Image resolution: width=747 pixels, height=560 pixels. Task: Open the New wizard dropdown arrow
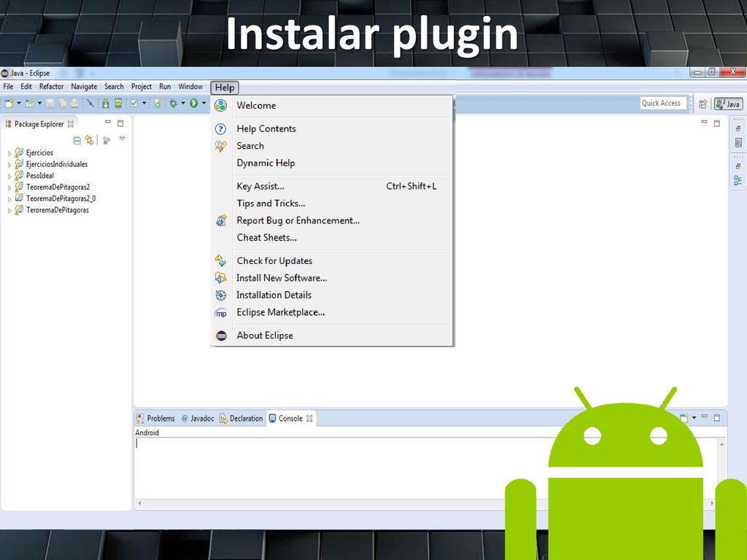pyautogui.click(x=19, y=103)
